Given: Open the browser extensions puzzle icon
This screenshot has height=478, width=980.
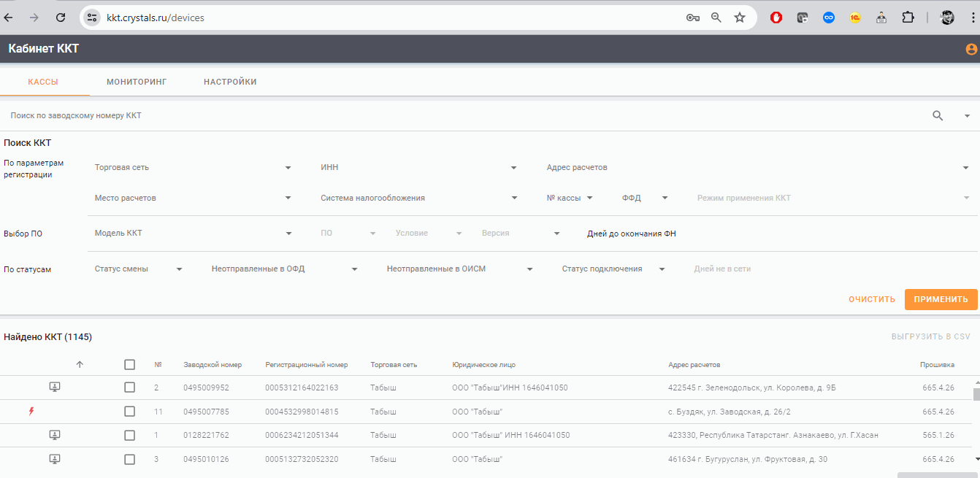Looking at the screenshot, I should (x=908, y=18).
